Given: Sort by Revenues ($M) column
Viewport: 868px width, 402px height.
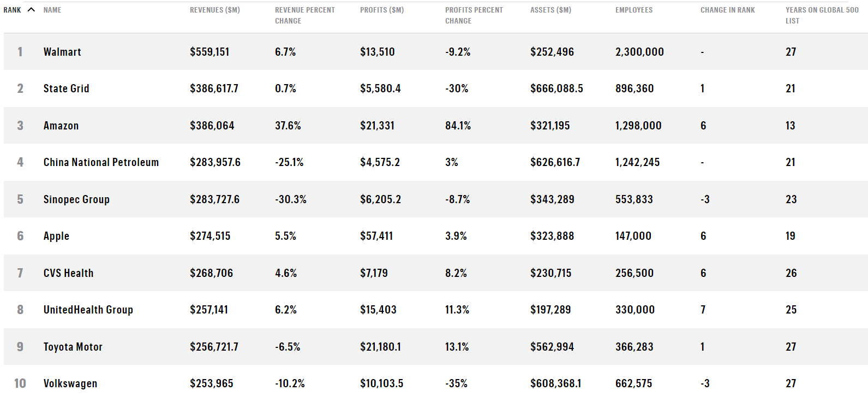Looking at the screenshot, I should point(214,10).
